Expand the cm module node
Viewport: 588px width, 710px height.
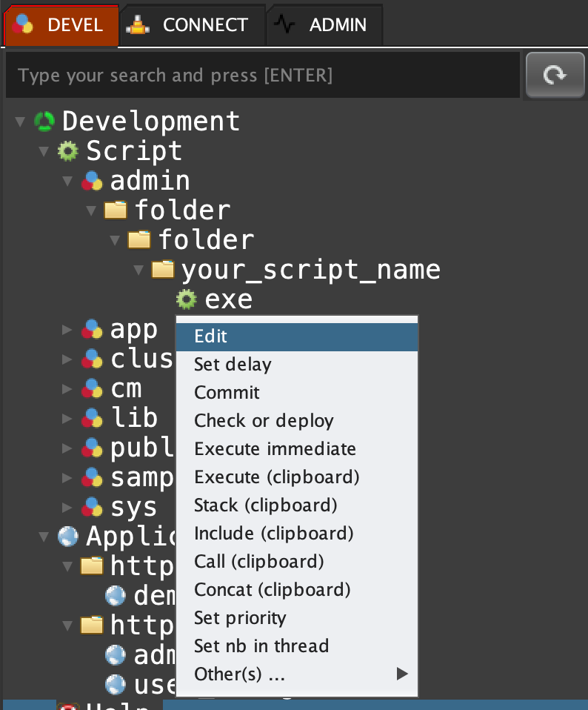68,388
